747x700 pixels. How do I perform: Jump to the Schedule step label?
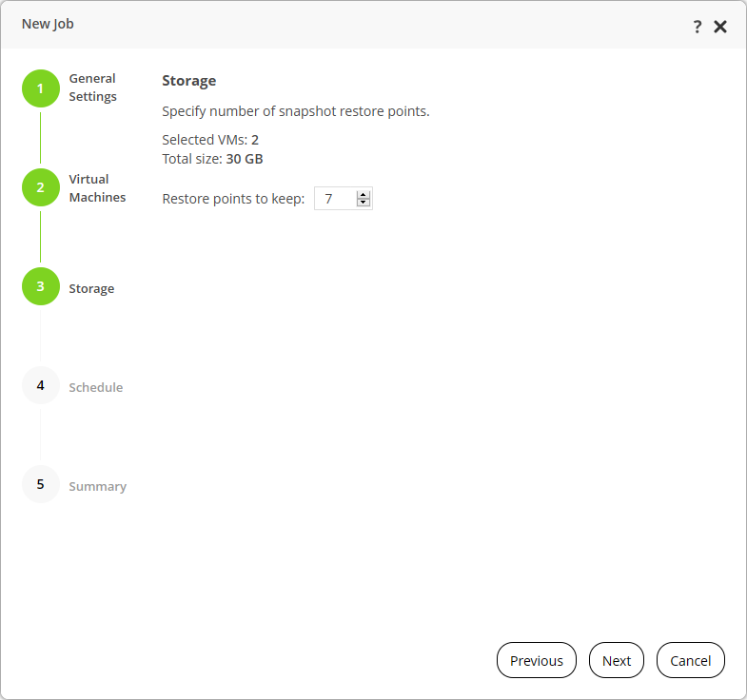95,387
